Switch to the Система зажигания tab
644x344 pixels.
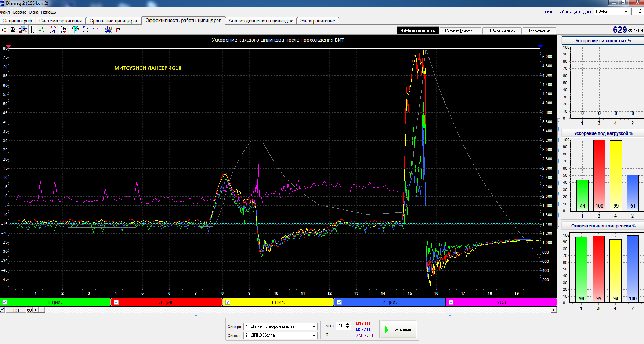(x=61, y=21)
